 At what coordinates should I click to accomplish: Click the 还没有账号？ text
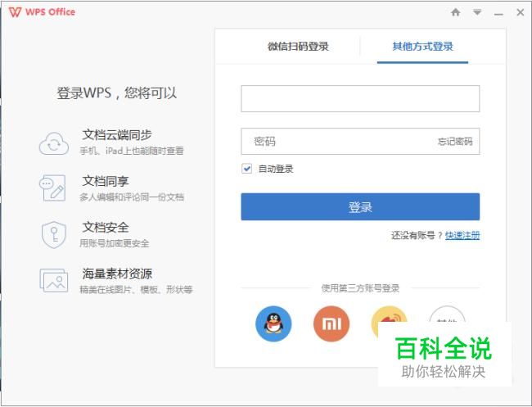tap(417, 235)
